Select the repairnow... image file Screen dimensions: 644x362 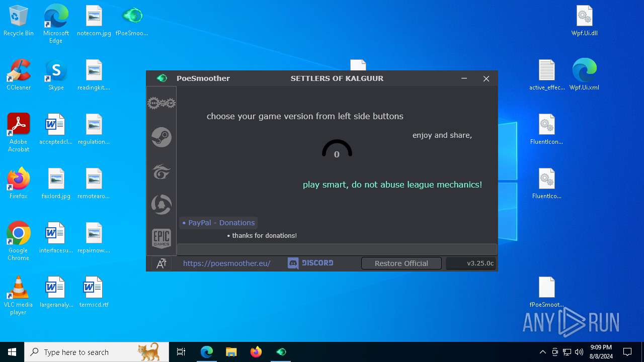(x=94, y=238)
